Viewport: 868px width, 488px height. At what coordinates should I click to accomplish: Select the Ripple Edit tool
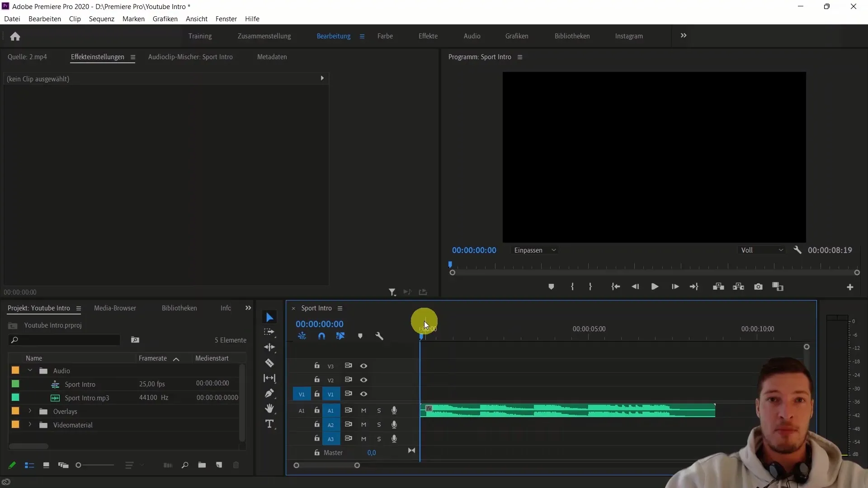click(269, 347)
